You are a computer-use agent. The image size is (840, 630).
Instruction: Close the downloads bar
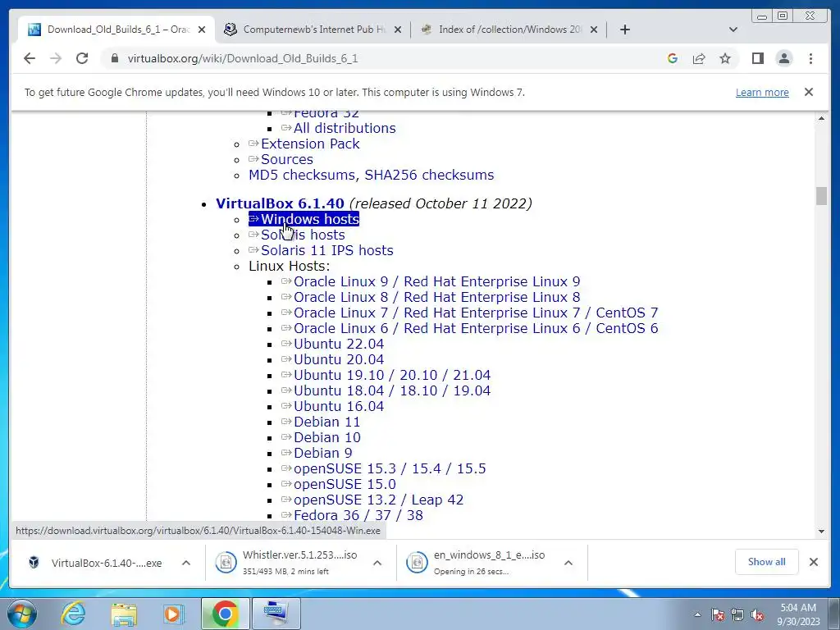coord(814,562)
